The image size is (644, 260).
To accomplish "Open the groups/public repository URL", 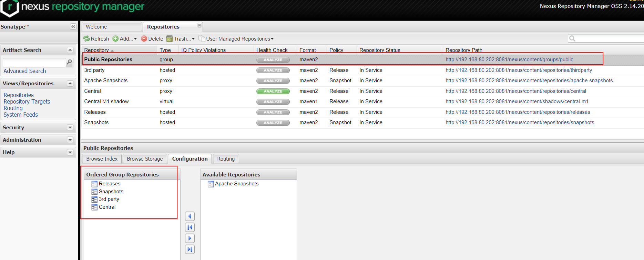I will pos(509,59).
